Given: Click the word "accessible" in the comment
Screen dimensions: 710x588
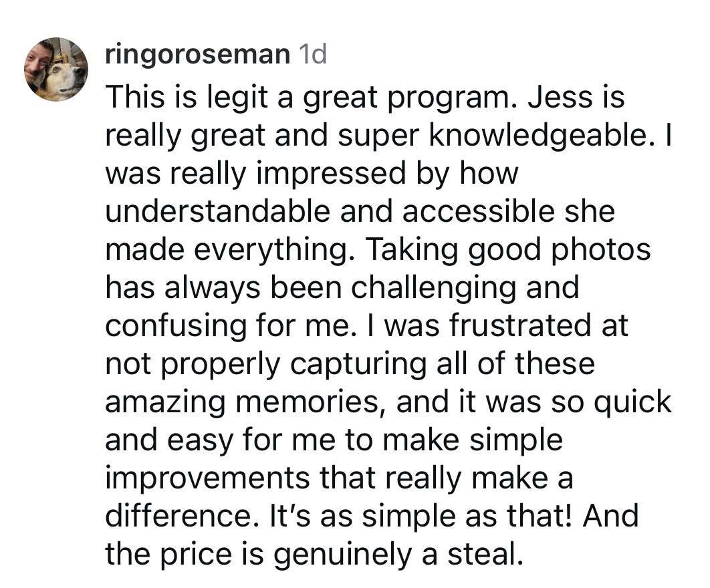Looking at the screenshot, I should (x=478, y=211).
